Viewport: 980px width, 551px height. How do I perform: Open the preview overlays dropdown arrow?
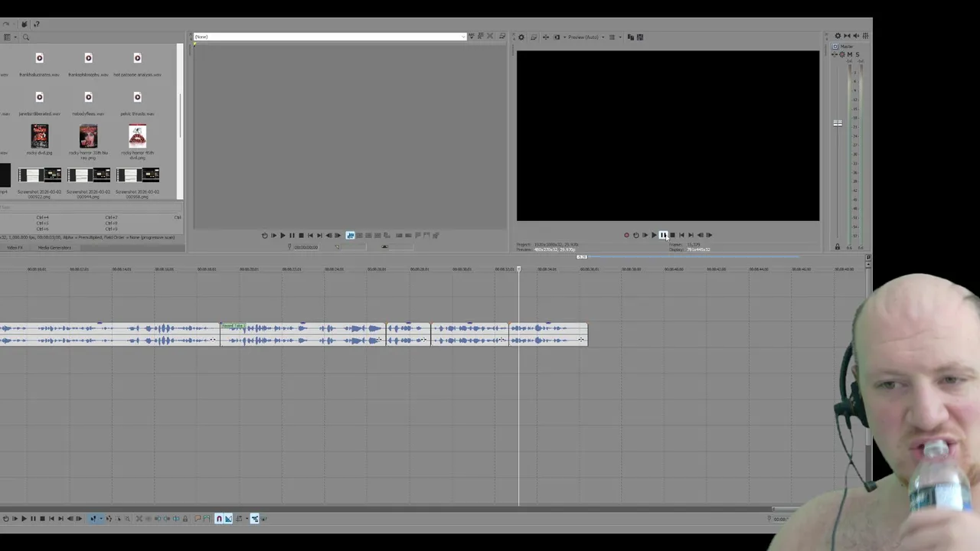pos(620,37)
